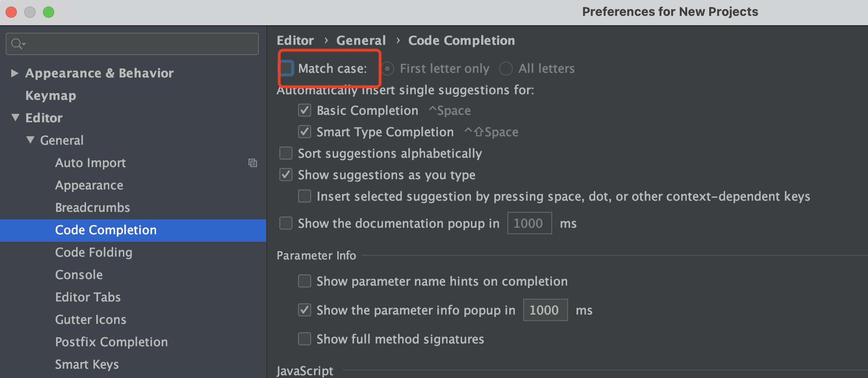
Task: Check Show full method signatures
Action: coord(304,339)
